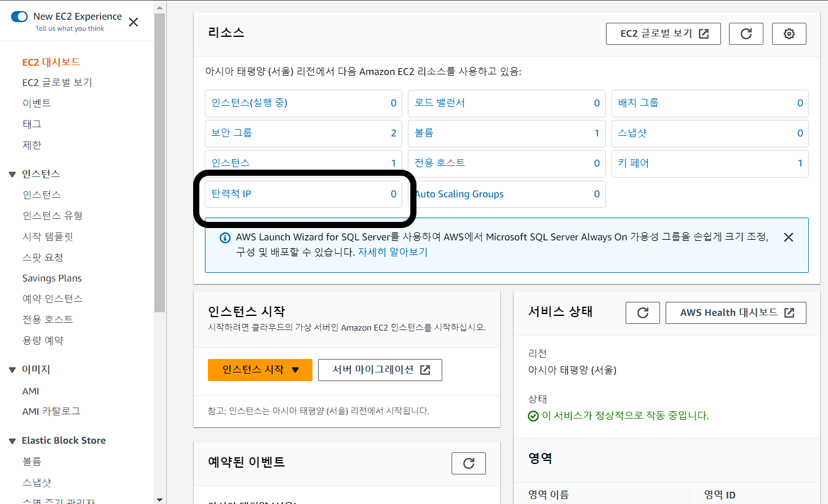Click the sidebar vertical scrollbar thumb
Viewport: 828px width, 504px height.
(x=159, y=163)
